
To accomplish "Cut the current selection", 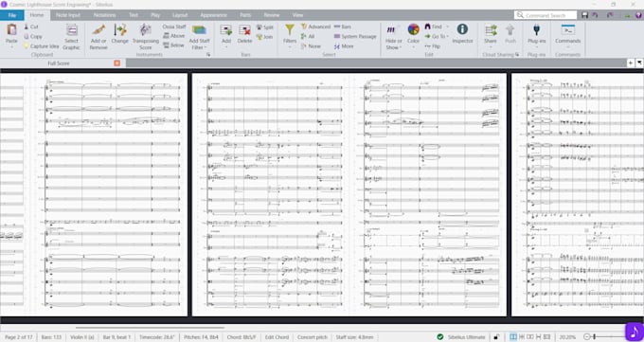I will click(31, 27).
